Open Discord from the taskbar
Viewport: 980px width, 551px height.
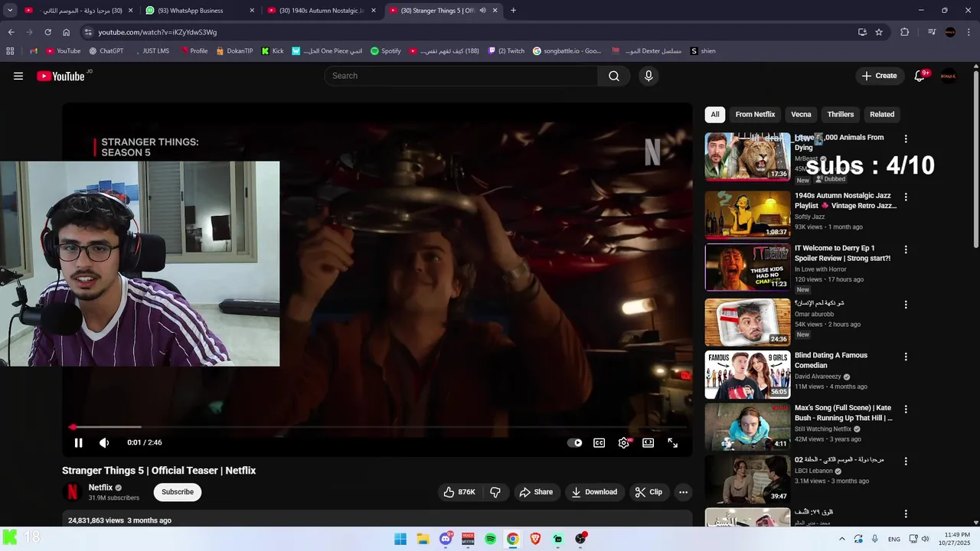tap(446, 539)
